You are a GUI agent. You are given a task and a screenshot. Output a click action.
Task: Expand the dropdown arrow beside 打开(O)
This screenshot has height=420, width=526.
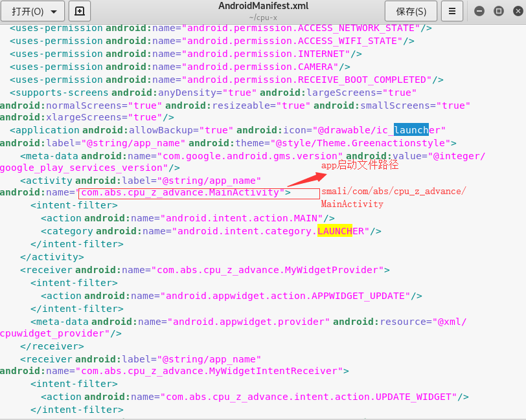54,12
